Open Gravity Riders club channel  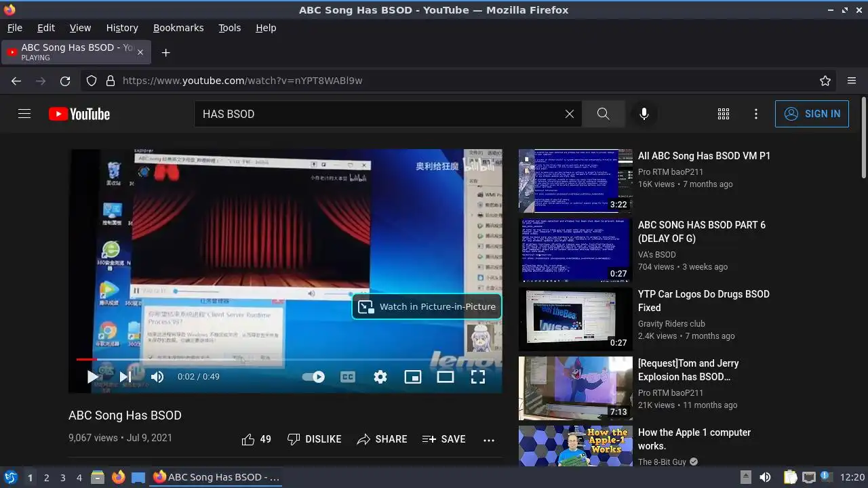tap(671, 324)
